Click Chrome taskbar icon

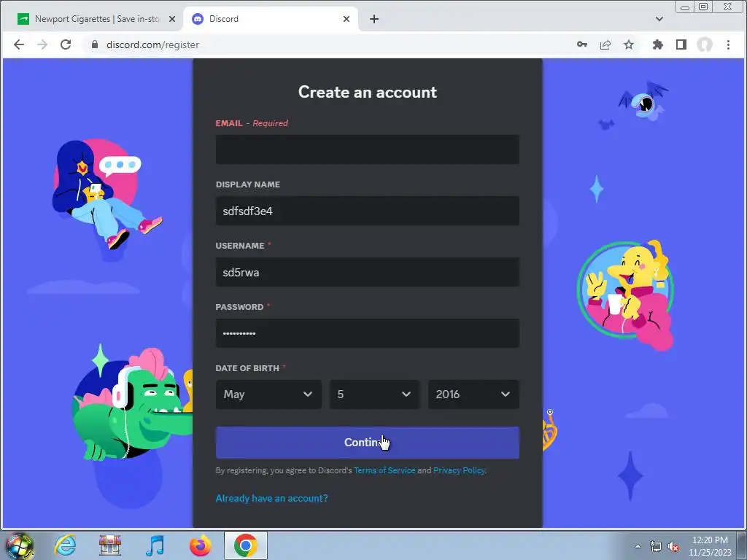tap(245, 545)
